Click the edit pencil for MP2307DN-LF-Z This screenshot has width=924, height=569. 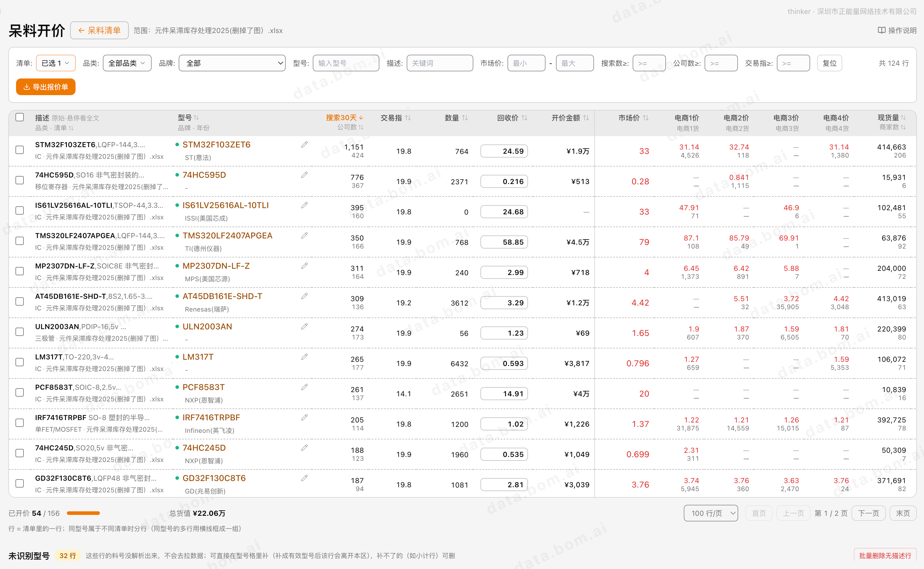pyautogui.click(x=304, y=266)
